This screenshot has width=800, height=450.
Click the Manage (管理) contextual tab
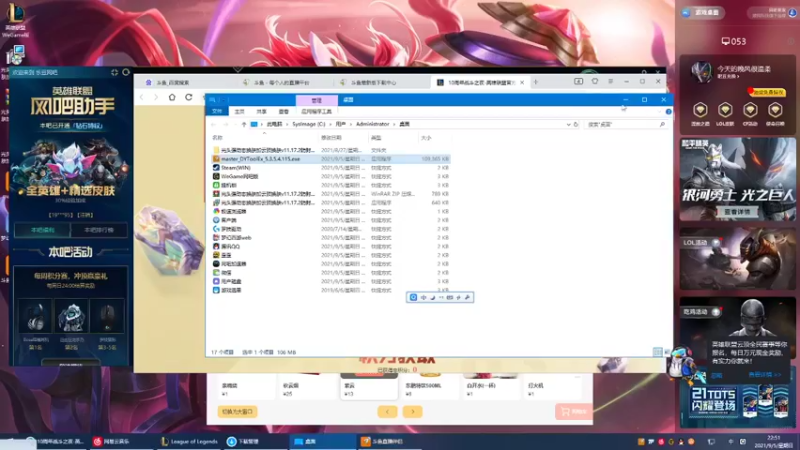(317, 100)
